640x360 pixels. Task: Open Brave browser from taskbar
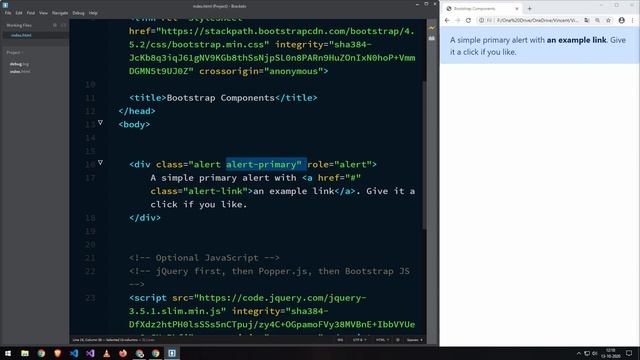click(x=58, y=353)
